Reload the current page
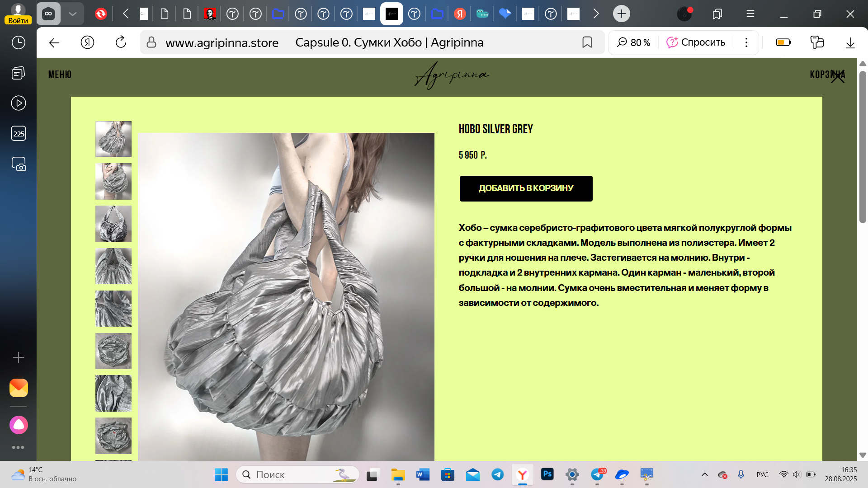 pyautogui.click(x=121, y=42)
